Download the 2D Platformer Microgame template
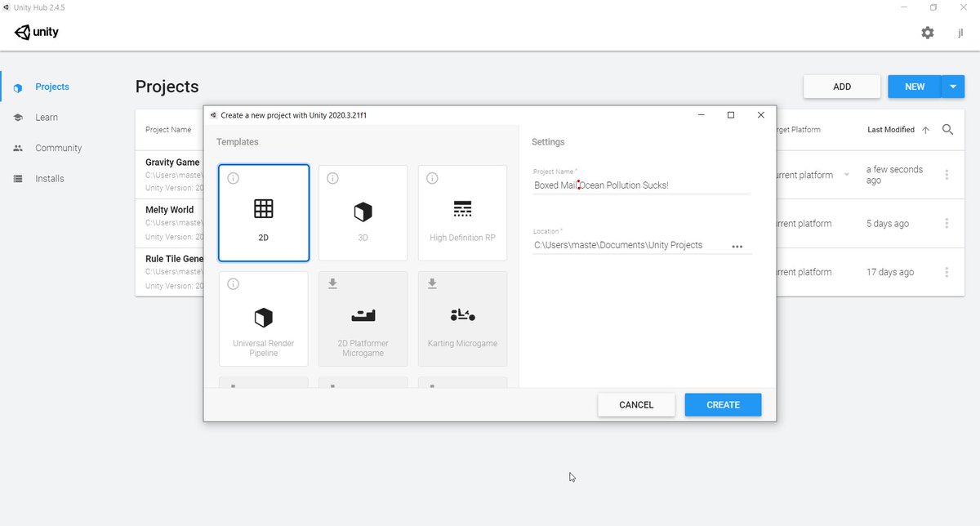 332,284
